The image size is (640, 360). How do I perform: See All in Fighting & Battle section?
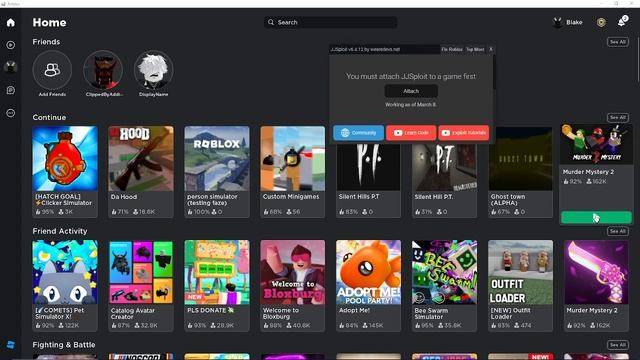click(x=618, y=345)
